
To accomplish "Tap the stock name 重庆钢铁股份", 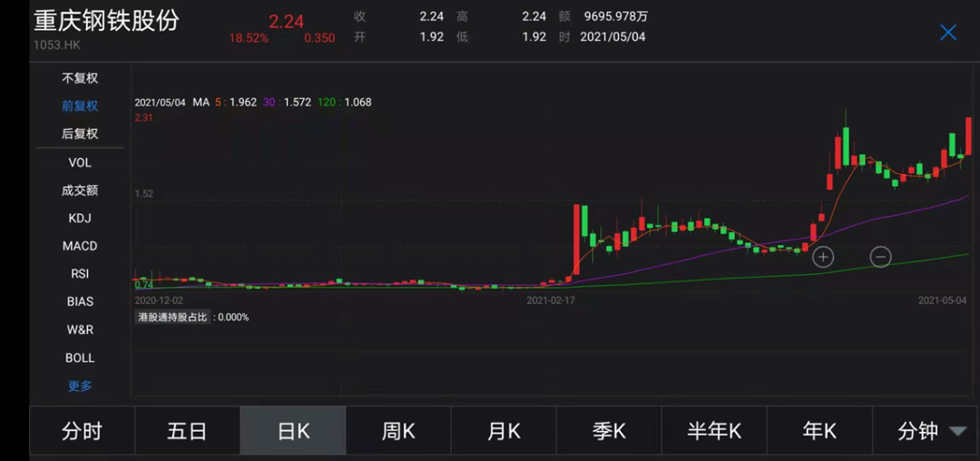I will pos(106,21).
